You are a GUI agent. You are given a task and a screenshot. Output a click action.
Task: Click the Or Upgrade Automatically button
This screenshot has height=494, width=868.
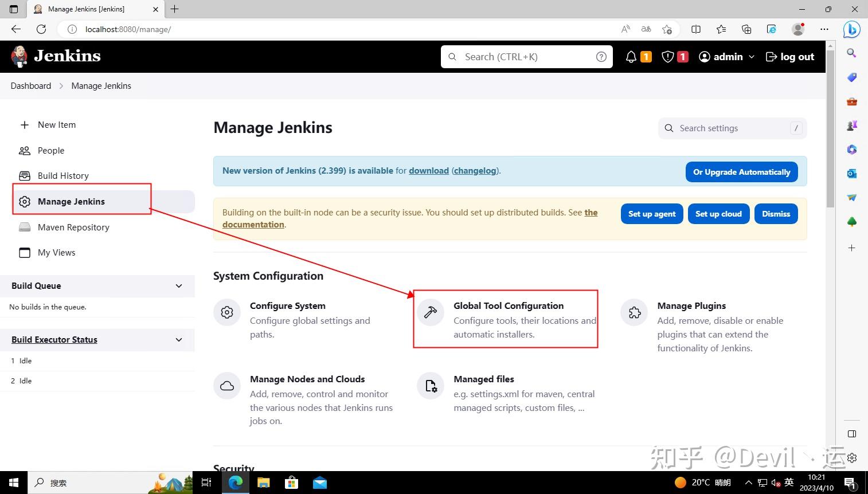click(741, 172)
